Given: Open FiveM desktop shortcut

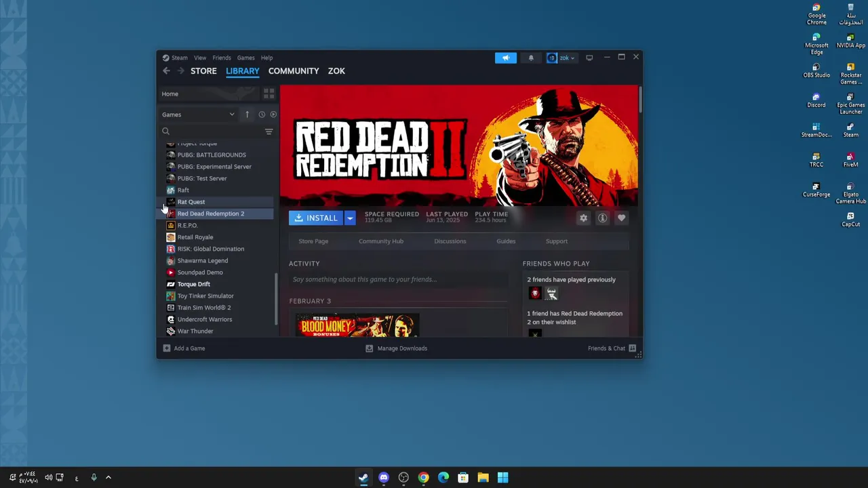Looking at the screenshot, I should (x=850, y=160).
